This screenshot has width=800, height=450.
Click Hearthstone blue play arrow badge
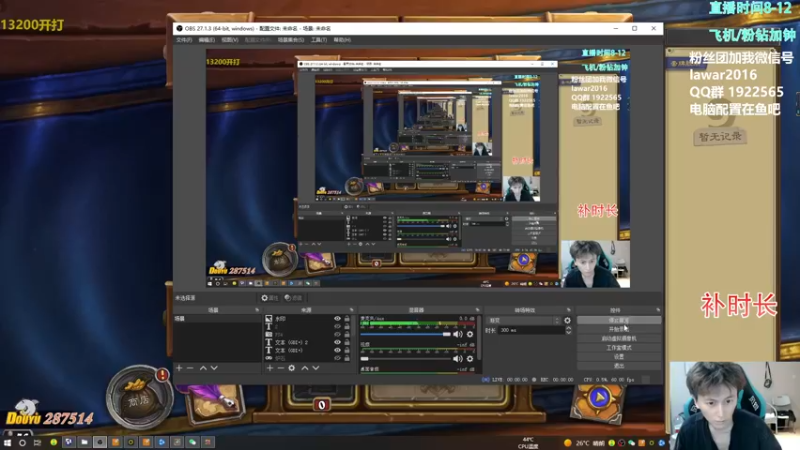coord(599,397)
